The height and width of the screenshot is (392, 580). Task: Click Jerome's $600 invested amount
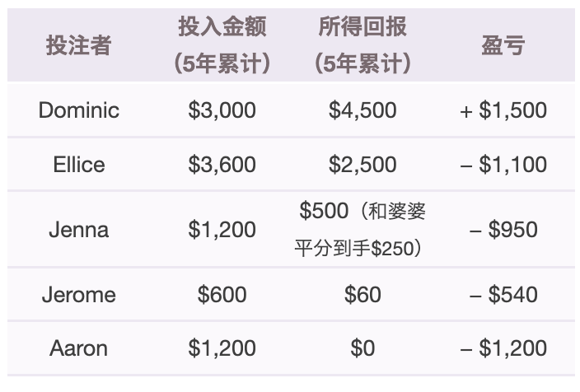[222, 295]
